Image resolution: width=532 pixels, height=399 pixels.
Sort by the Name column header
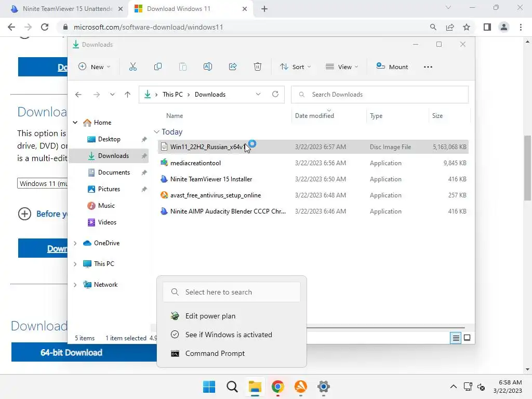click(x=175, y=116)
